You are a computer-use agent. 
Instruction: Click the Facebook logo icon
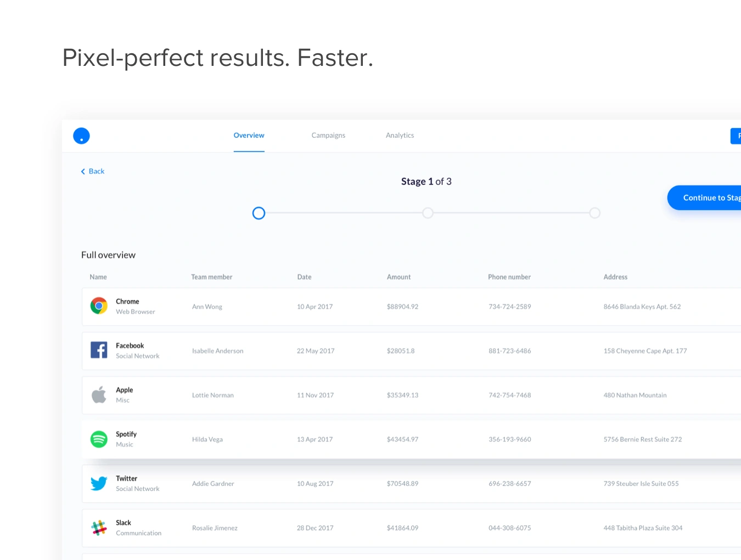coord(99,350)
